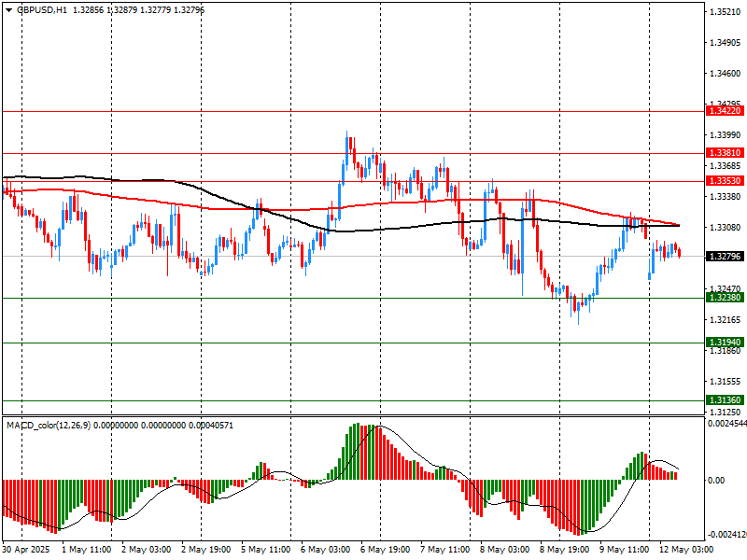
Task: Click the 6 May 19:00 time label
Action: point(383,550)
